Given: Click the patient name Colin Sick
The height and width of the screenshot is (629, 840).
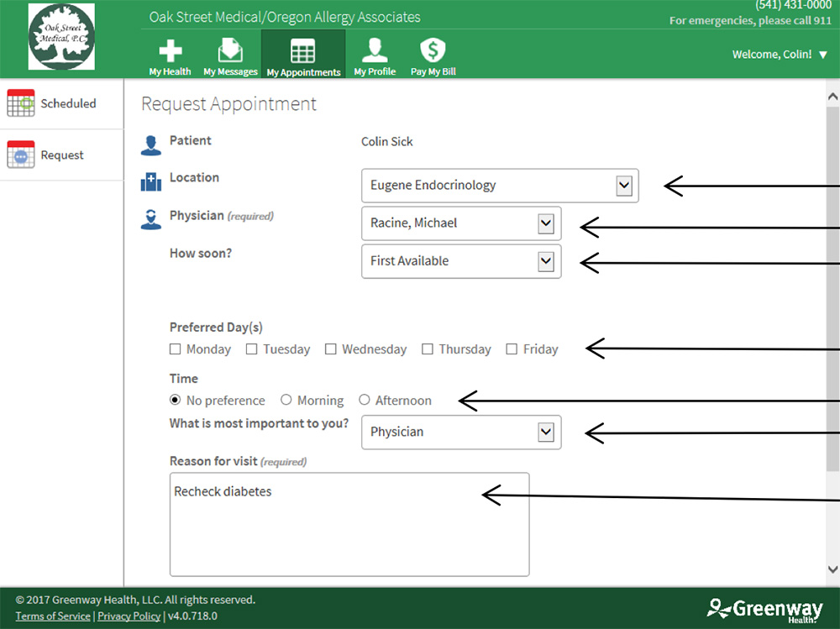Looking at the screenshot, I should (x=386, y=141).
